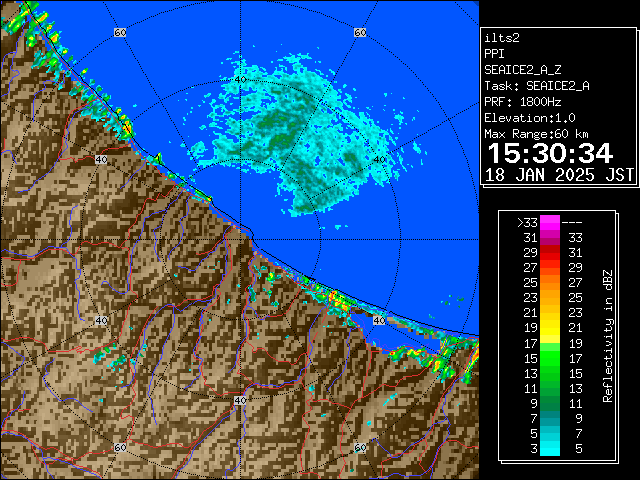Click the '3' label at legend bottom
Viewport: 640px width, 480px height.
click(x=534, y=449)
